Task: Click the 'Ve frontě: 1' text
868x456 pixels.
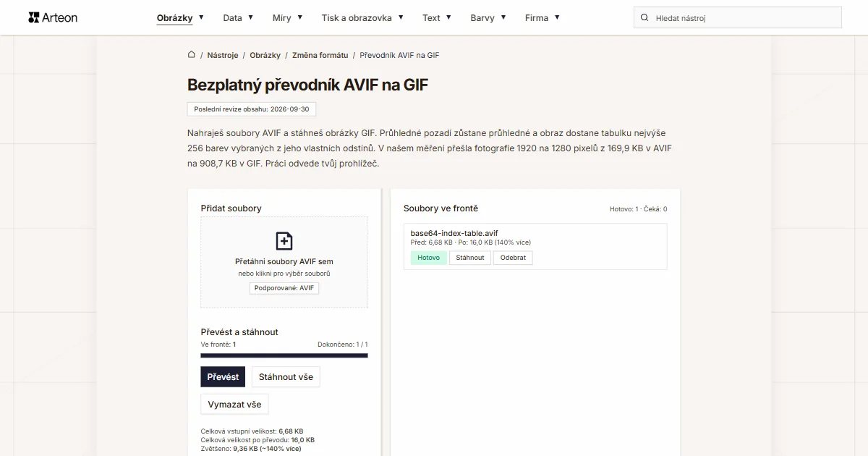Action: click(x=218, y=345)
